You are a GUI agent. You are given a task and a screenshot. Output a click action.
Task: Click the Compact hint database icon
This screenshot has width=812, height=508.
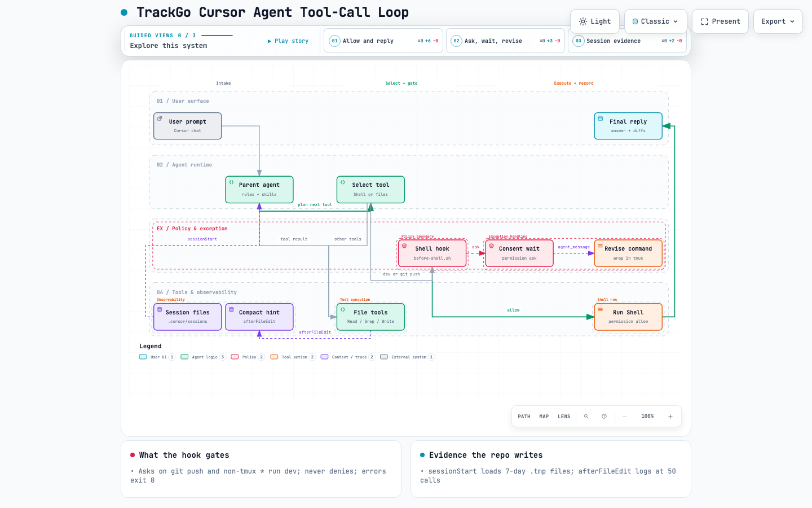[x=231, y=310]
